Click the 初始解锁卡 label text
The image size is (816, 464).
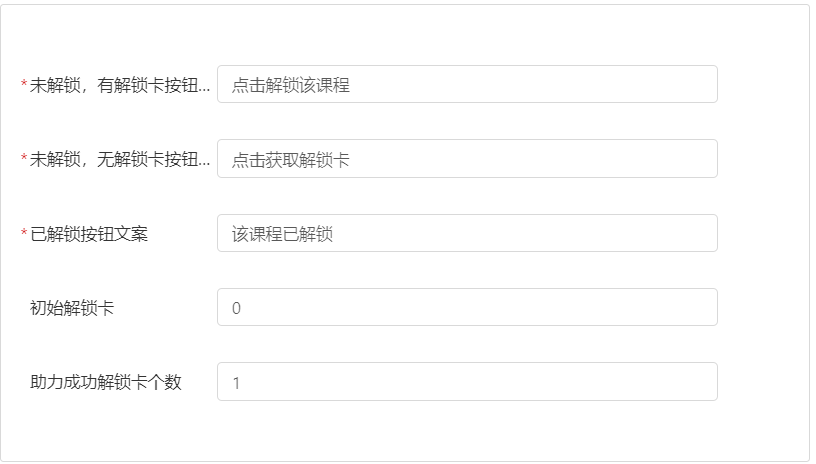coord(72,308)
